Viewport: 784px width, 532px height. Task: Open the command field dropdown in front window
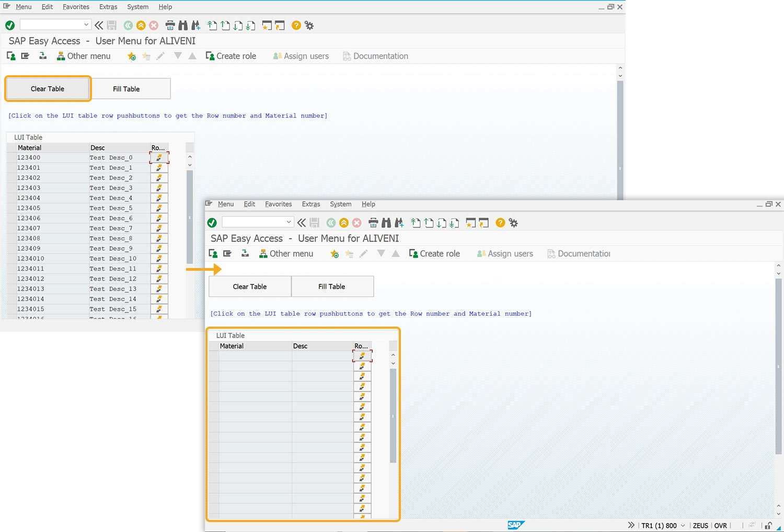click(x=289, y=222)
